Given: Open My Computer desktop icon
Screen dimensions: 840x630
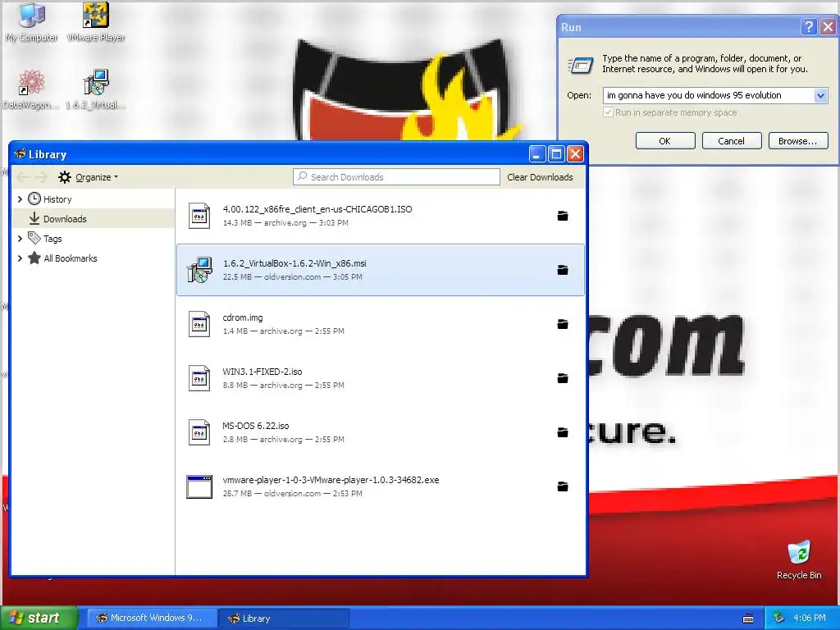Looking at the screenshot, I should [32, 22].
